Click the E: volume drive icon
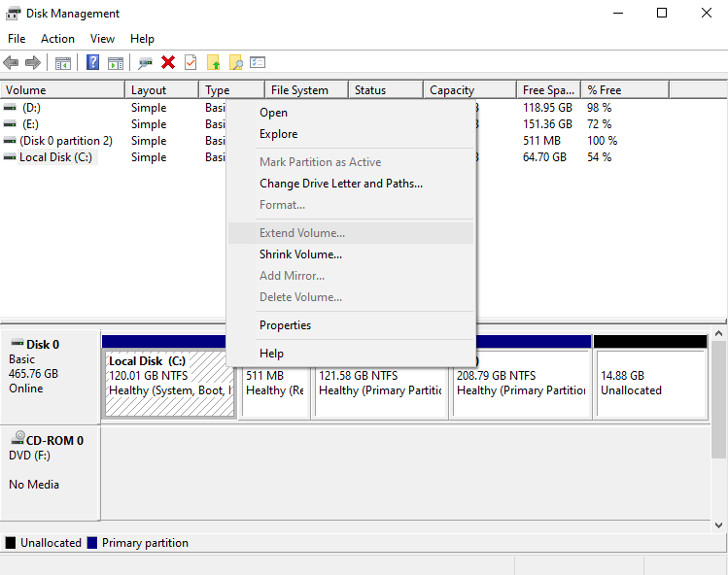Screen dimensions: 728x575 pyautogui.click(x=10, y=124)
